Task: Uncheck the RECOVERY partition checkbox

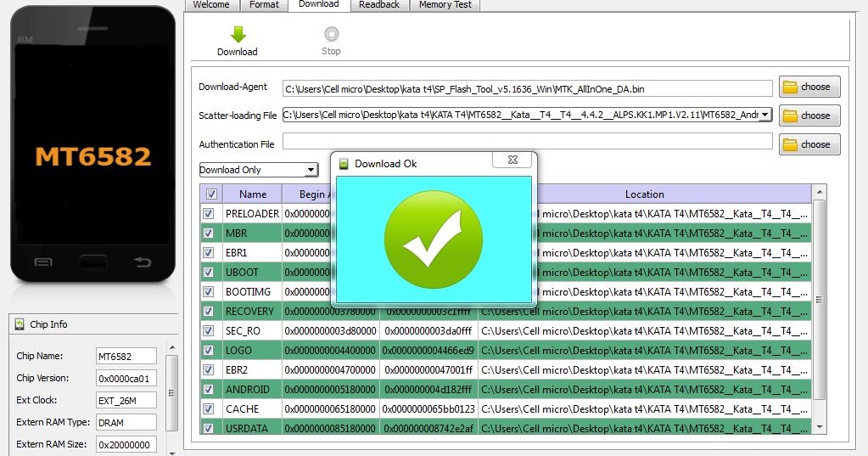Action: (x=209, y=312)
